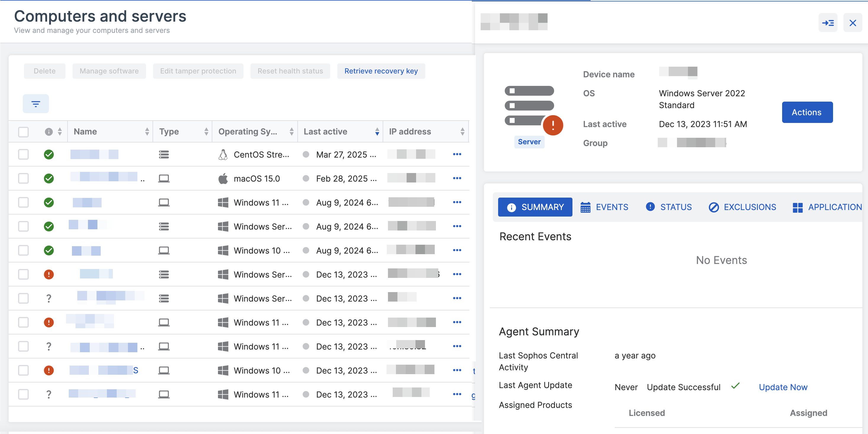
Task: Click the red alert status icon on Windows Server row
Action: click(49, 274)
